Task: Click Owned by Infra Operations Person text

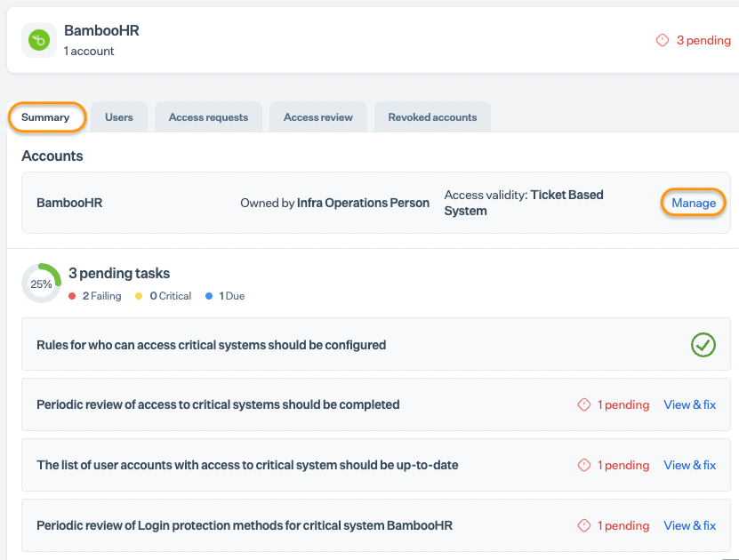Action: point(334,203)
